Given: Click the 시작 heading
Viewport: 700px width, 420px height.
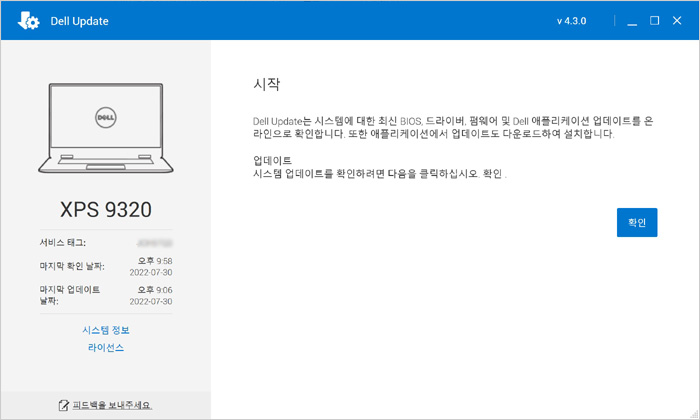Looking at the screenshot, I should click(x=267, y=84).
